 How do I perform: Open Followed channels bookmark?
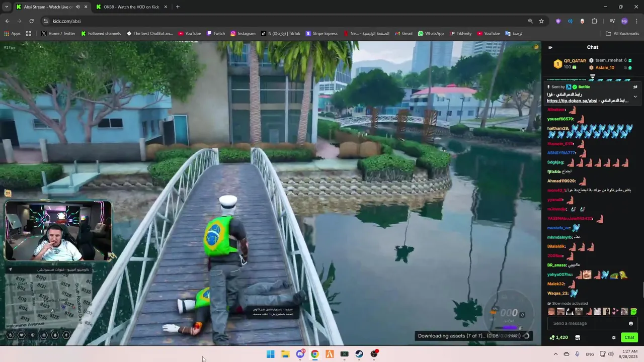tap(101, 34)
